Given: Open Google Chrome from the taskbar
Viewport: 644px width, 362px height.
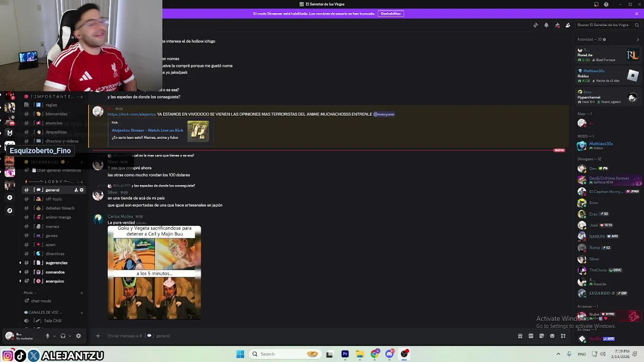Looking at the screenshot, I should click(374, 354).
